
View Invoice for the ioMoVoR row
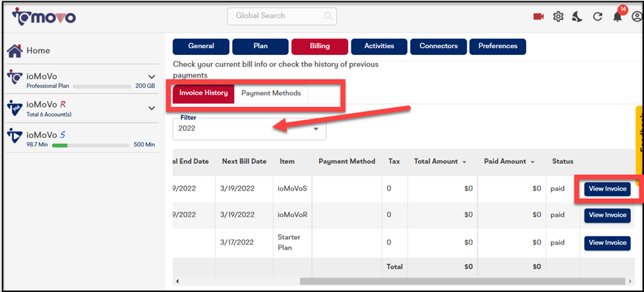(608, 215)
